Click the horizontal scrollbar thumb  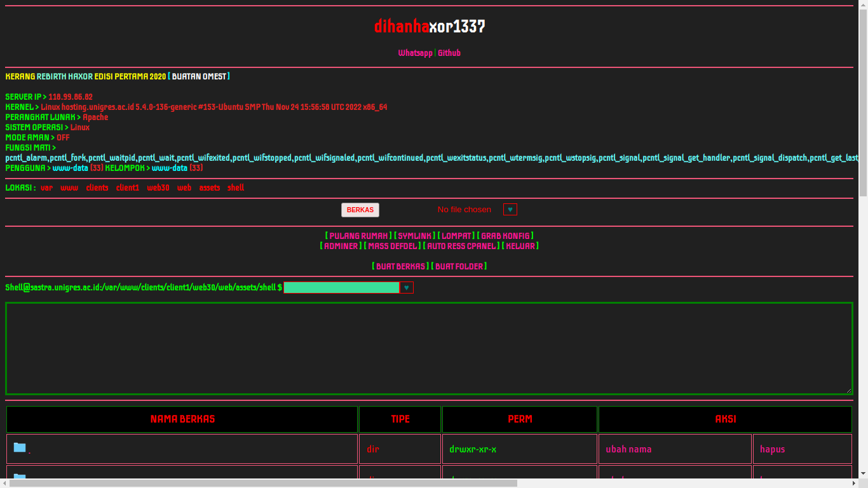(x=263, y=483)
